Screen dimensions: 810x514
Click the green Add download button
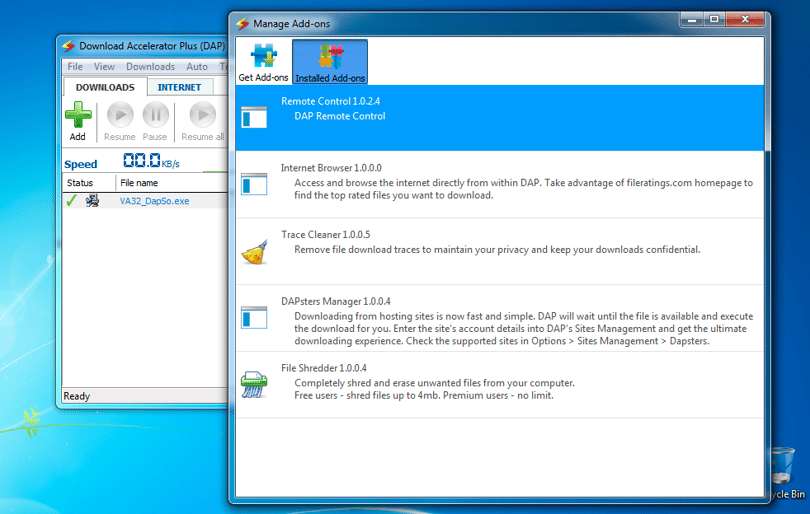point(78,121)
